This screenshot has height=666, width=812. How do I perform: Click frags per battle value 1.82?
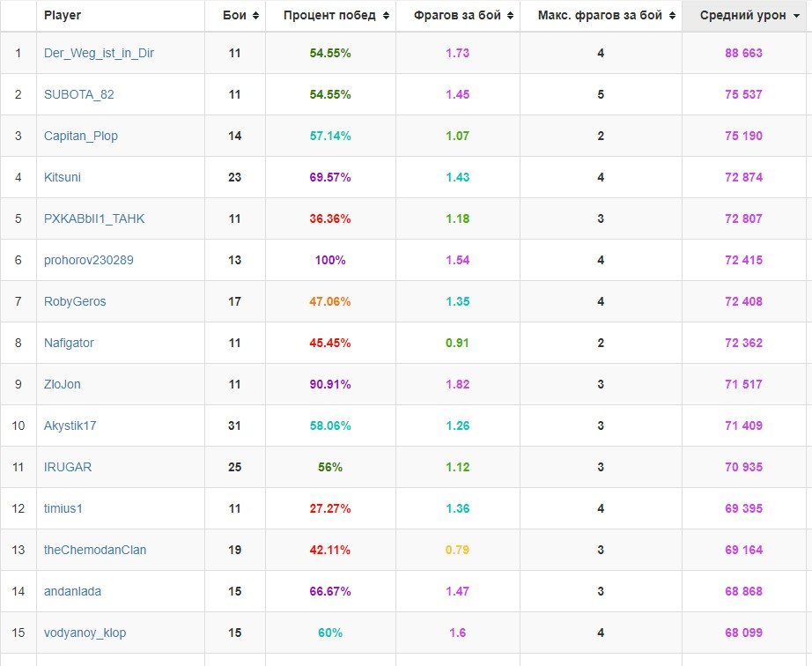[458, 385]
